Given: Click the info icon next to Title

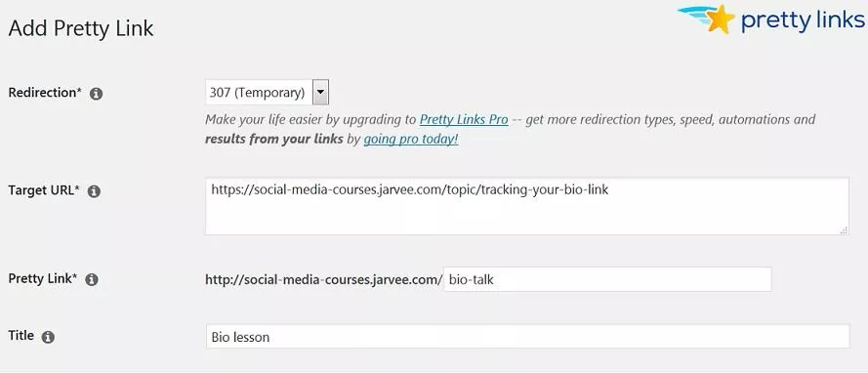Looking at the screenshot, I should [48, 337].
